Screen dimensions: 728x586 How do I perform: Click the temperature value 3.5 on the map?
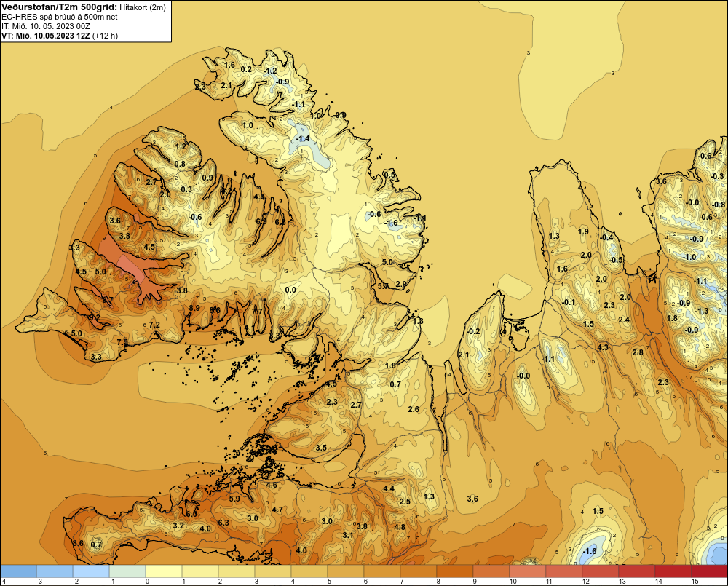[x=321, y=448]
